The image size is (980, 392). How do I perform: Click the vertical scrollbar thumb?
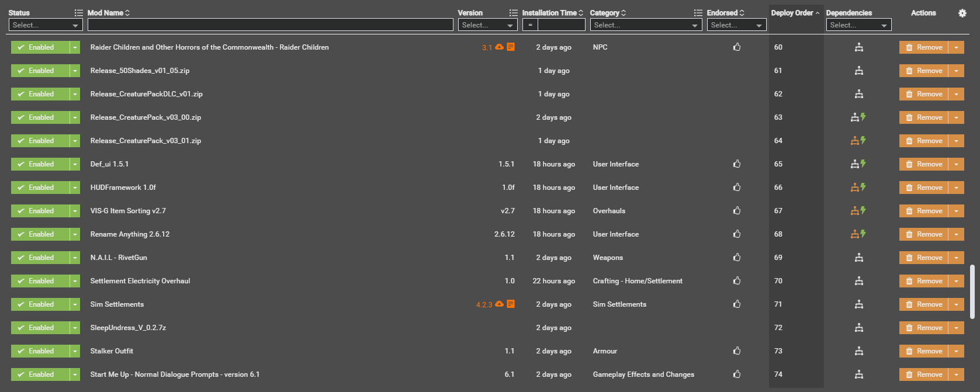point(972,292)
